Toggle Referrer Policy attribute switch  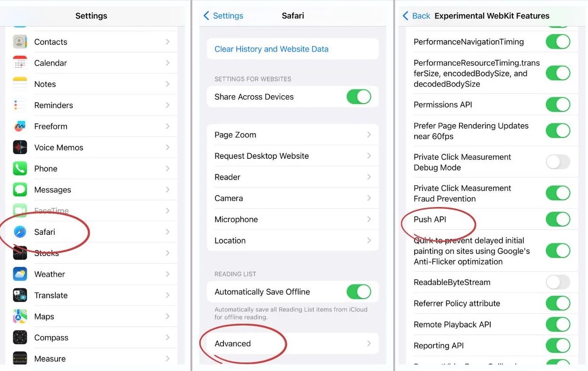(x=558, y=303)
